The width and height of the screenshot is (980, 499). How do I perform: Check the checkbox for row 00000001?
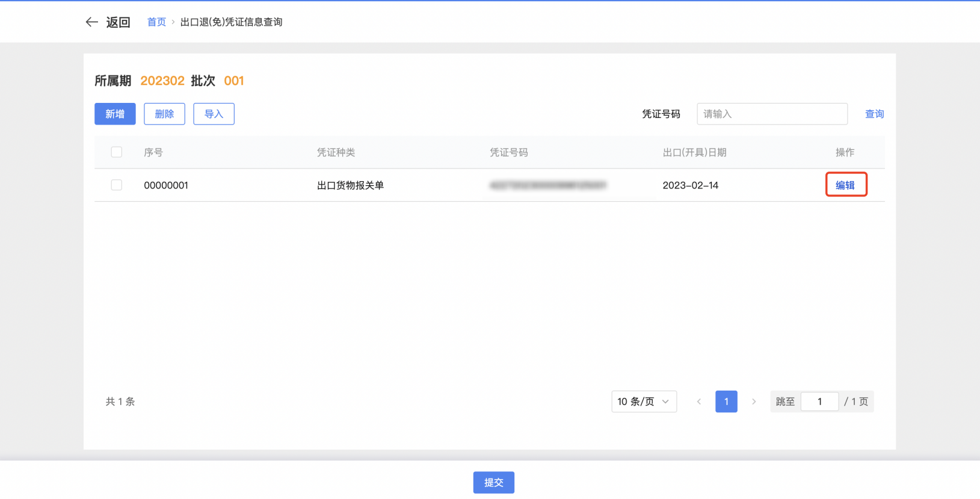coord(117,185)
